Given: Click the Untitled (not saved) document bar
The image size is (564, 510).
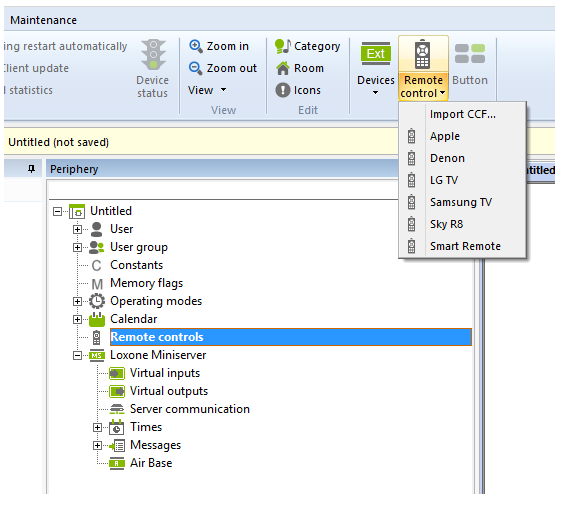Looking at the screenshot, I should click(x=201, y=142).
